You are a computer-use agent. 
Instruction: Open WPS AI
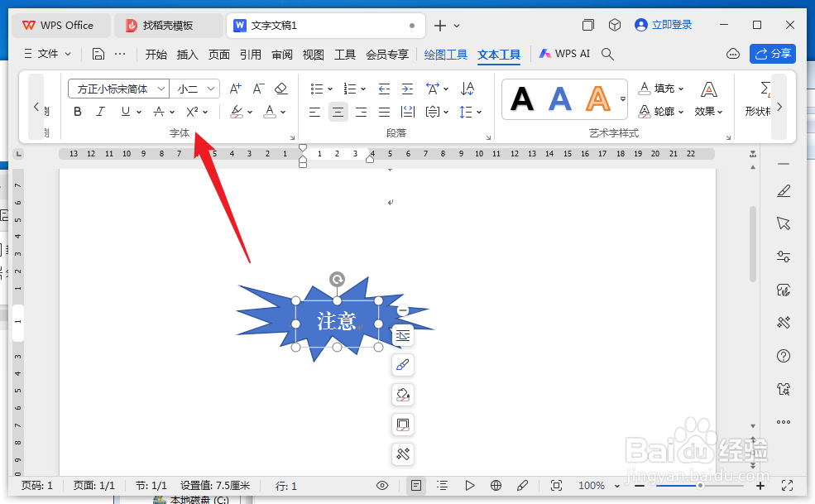coord(564,54)
